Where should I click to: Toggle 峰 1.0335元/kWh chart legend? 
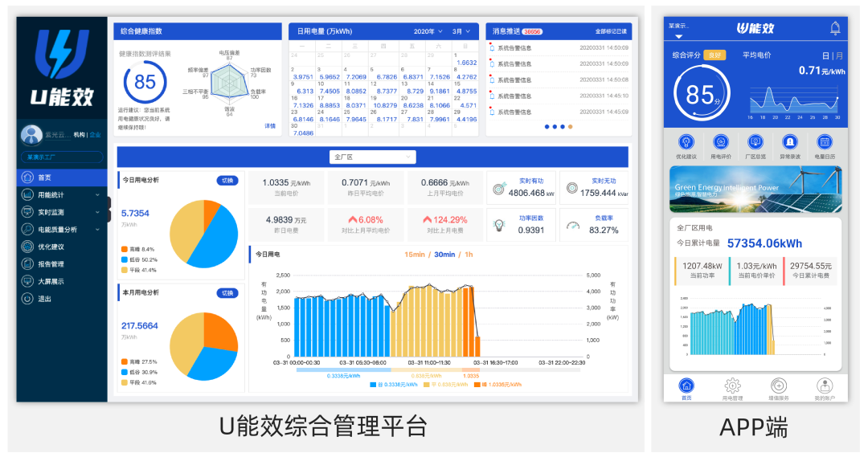[497, 385]
